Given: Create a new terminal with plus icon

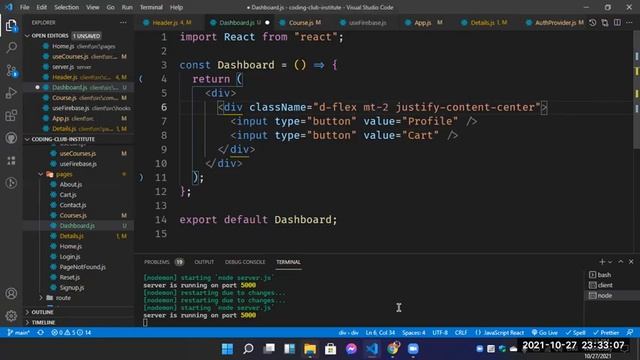Looking at the screenshot, I should (x=602, y=262).
